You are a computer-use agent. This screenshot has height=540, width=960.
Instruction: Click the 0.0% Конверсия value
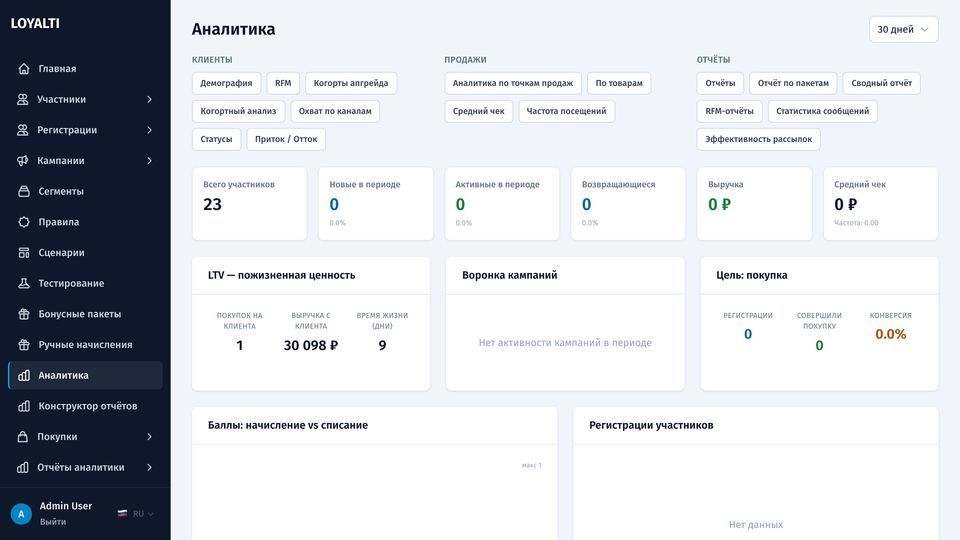pos(890,334)
